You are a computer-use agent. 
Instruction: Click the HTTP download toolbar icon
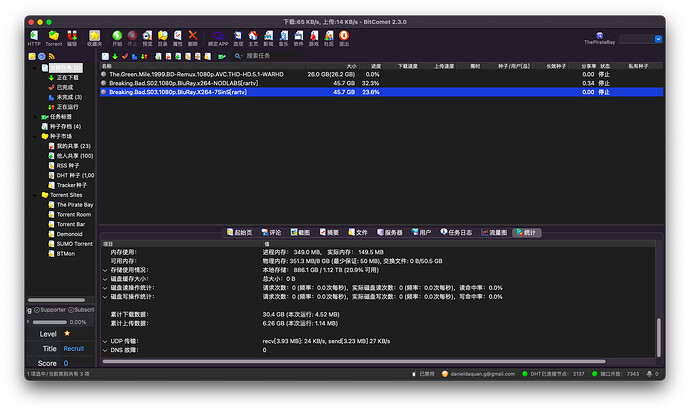(34, 36)
